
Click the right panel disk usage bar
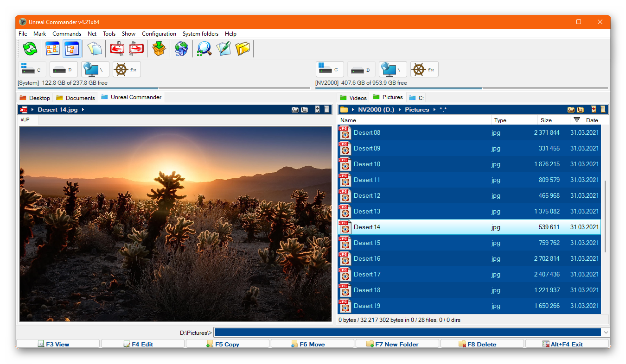pos(461,88)
